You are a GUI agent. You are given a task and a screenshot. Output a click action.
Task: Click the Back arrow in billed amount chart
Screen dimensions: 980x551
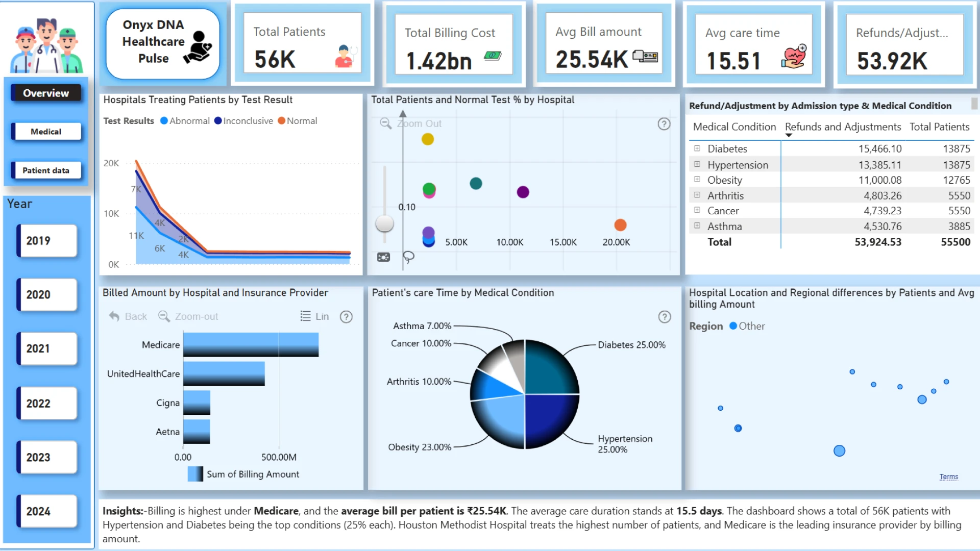(114, 316)
